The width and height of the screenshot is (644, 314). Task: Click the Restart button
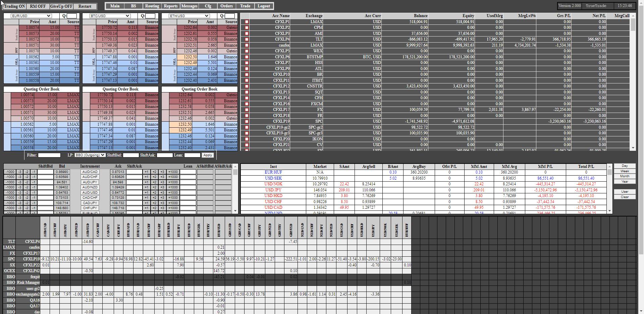85,6
